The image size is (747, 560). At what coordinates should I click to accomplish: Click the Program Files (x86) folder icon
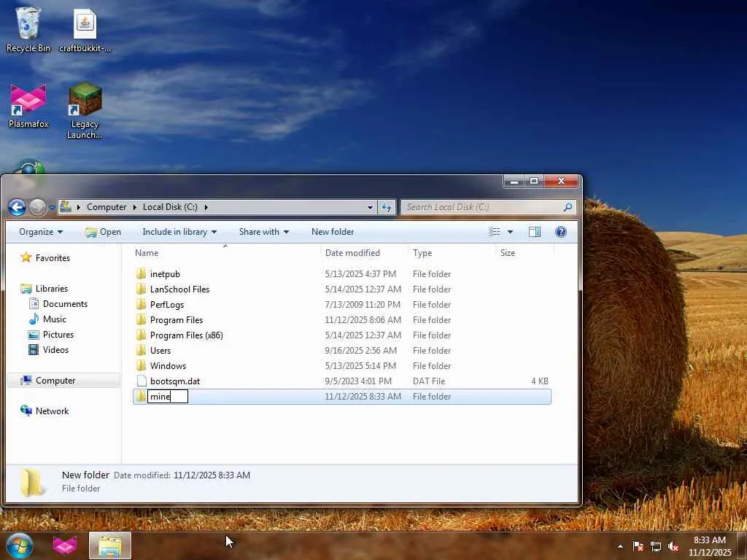(x=141, y=335)
